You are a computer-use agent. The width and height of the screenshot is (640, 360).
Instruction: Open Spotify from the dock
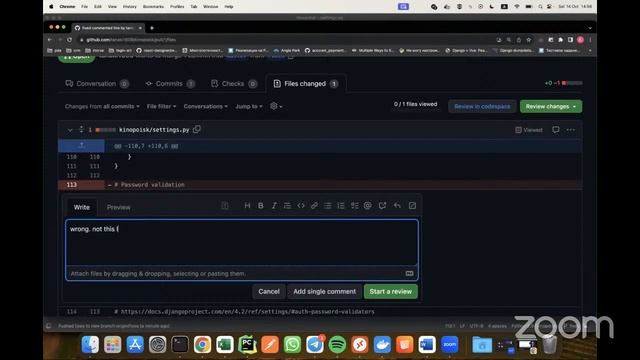point(337,345)
